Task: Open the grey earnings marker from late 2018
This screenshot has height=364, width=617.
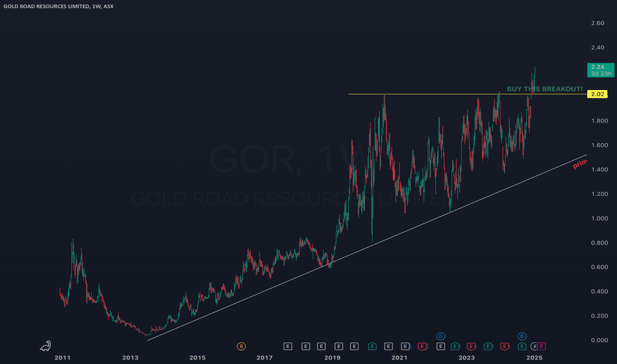Action: click(x=322, y=346)
